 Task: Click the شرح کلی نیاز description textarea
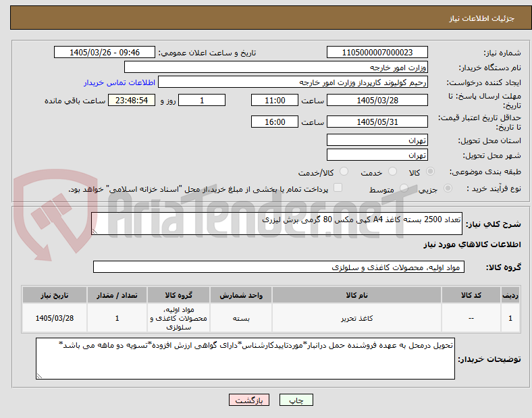pos(277,224)
